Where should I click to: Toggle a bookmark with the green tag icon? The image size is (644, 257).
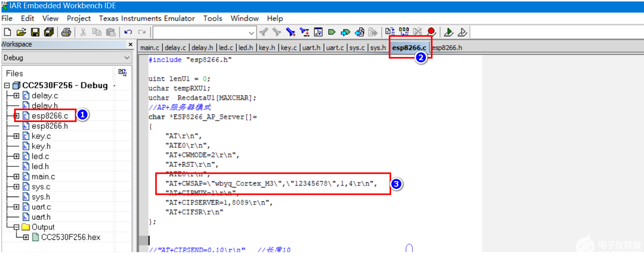pyautogui.click(x=332, y=32)
